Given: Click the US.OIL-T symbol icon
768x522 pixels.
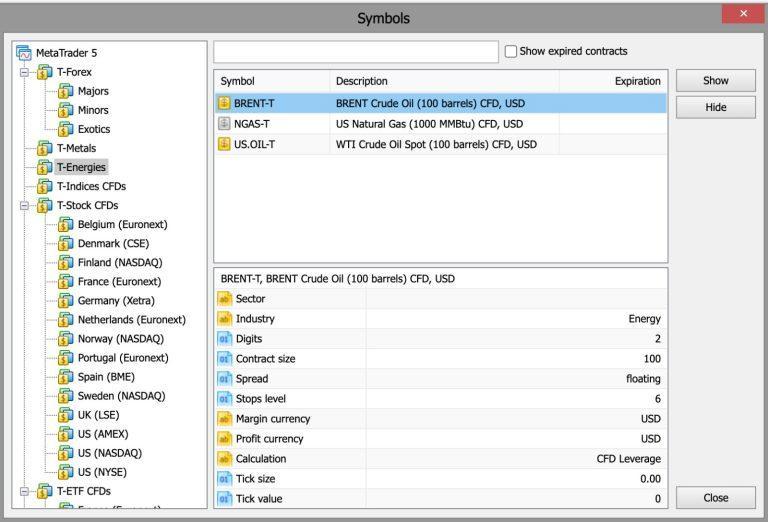Looking at the screenshot, I should 224,144.
